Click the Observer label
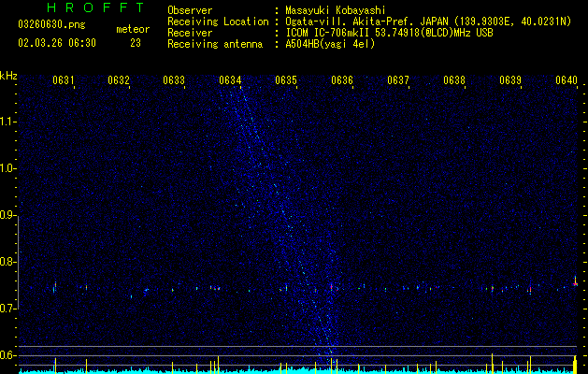The image size is (588, 374). coord(190,10)
